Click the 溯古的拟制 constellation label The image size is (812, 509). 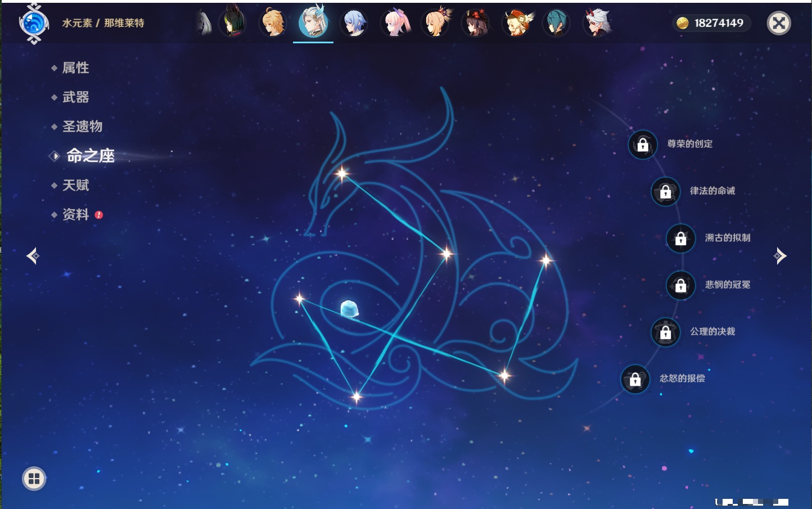click(x=728, y=237)
